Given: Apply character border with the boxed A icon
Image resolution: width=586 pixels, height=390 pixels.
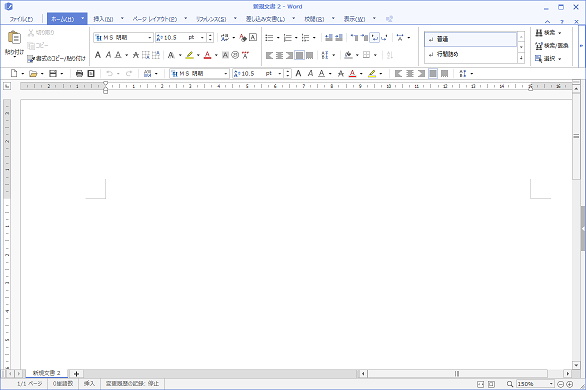Looking at the screenshot, I should [253, 37].
